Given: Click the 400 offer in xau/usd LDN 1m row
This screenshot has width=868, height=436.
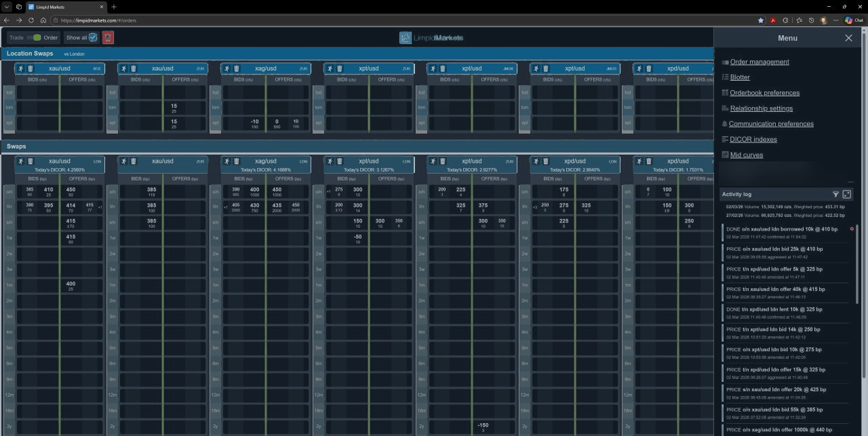Looking at the screenshot, I should tap(71, 285).
